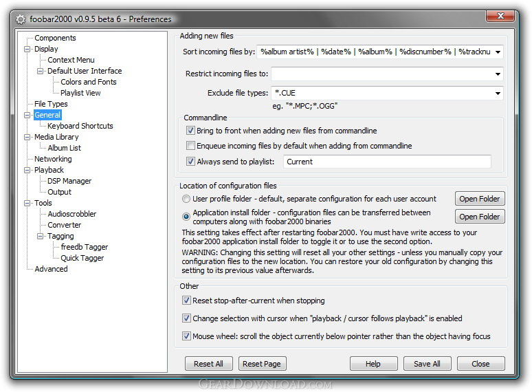
Task: Select Quick Tagger page
Action: coord(82,258)
